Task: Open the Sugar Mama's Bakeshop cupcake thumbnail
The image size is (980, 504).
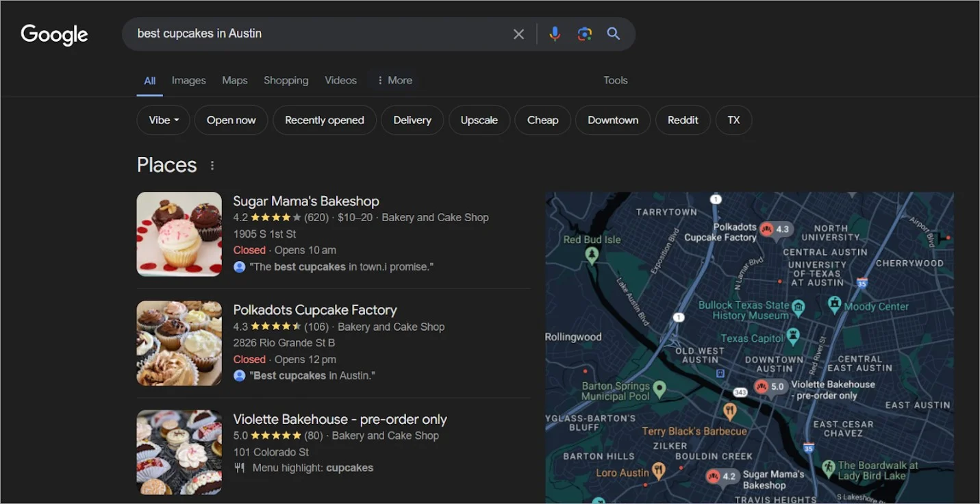Action: [179, 234]
